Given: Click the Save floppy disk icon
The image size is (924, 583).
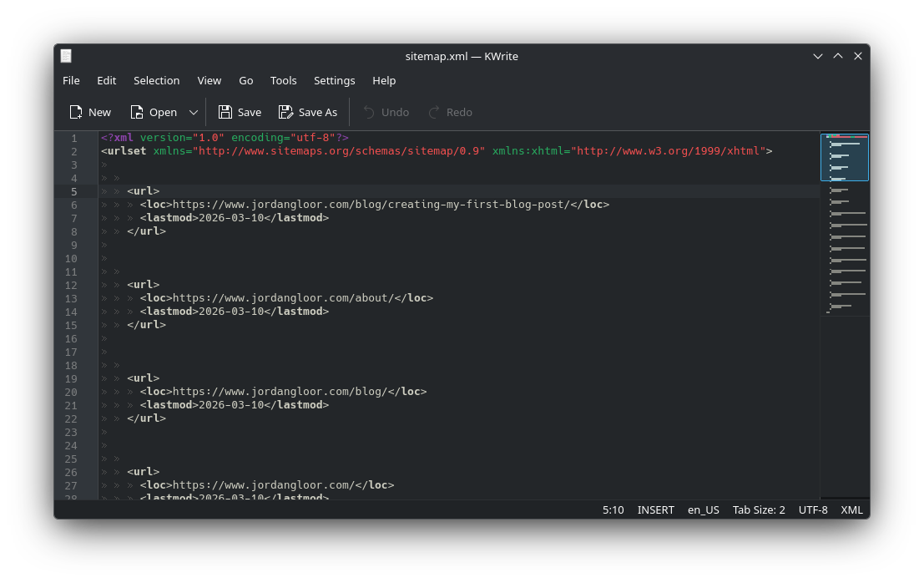Looking at the screenshot, I should pos(225,112).
